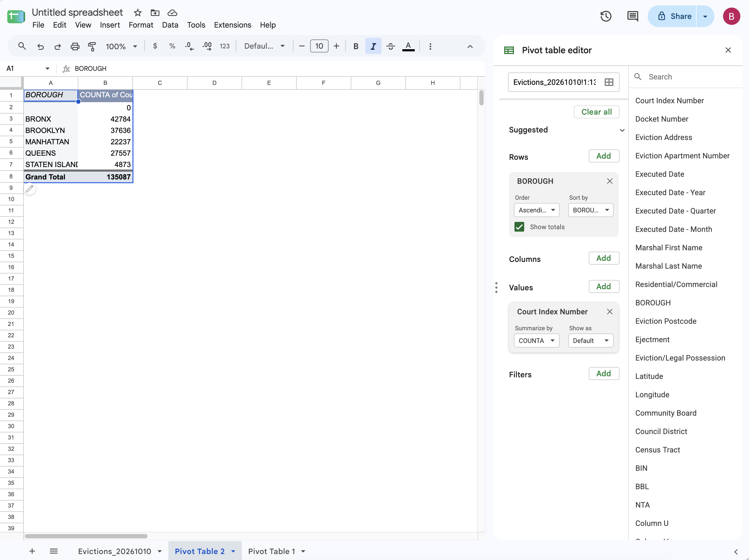Activate the paint format tool
This screenshot has height=560, width=749.
92,46
